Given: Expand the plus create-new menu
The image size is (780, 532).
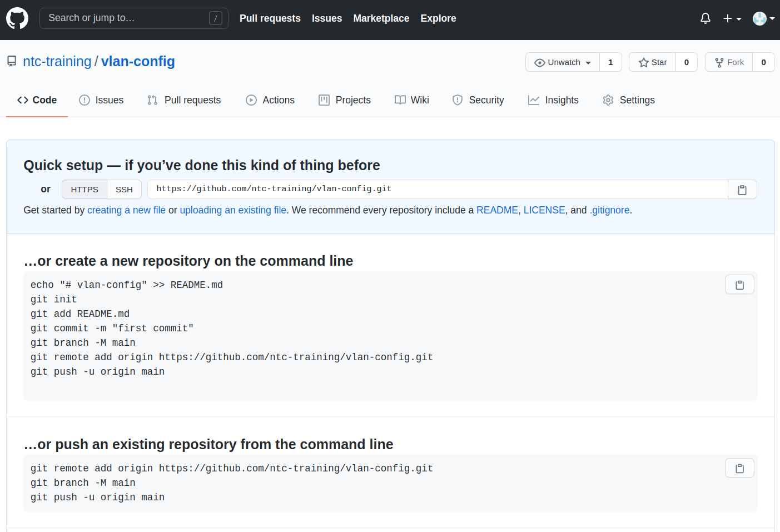Looking at the screenshot, I should coord(732,18).
